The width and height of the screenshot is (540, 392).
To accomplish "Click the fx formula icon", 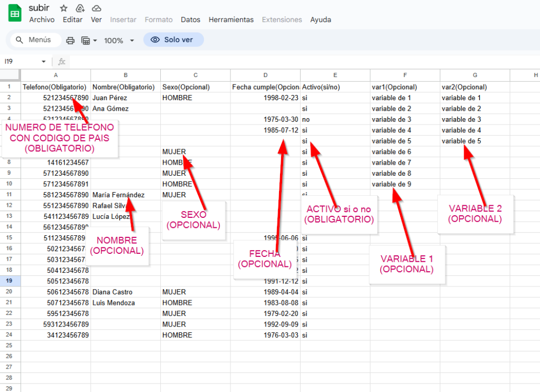I will (x=62, y=62).
